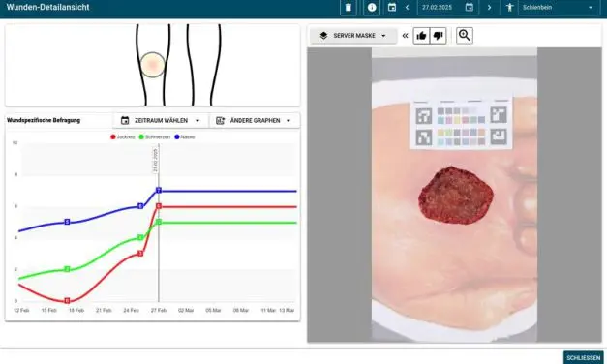Click the calendar icon left of previous arrow
Viewport: 607px width, 364px height.
pos(392,8)
